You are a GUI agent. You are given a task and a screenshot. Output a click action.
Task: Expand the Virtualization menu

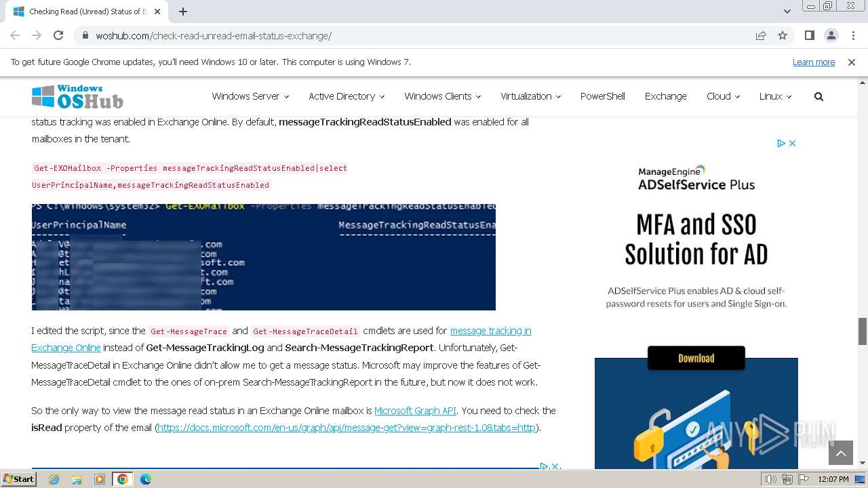(x=530, y=96)
